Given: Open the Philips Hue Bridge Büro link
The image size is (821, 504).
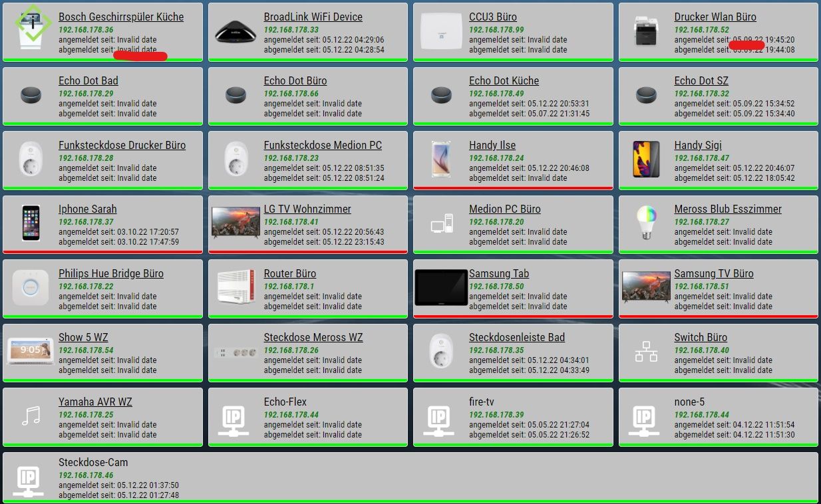Looking at the screenshot, I should pyautogui.click(x=110, y=273).
